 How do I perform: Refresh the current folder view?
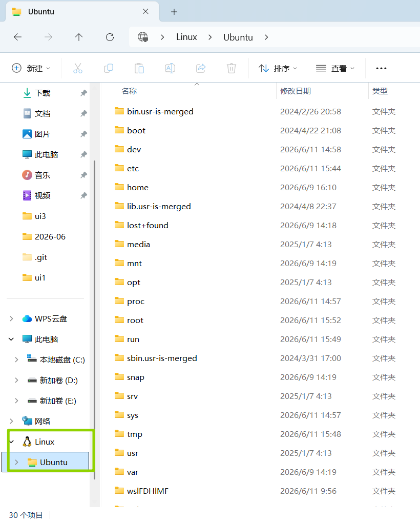coord(110,37)
